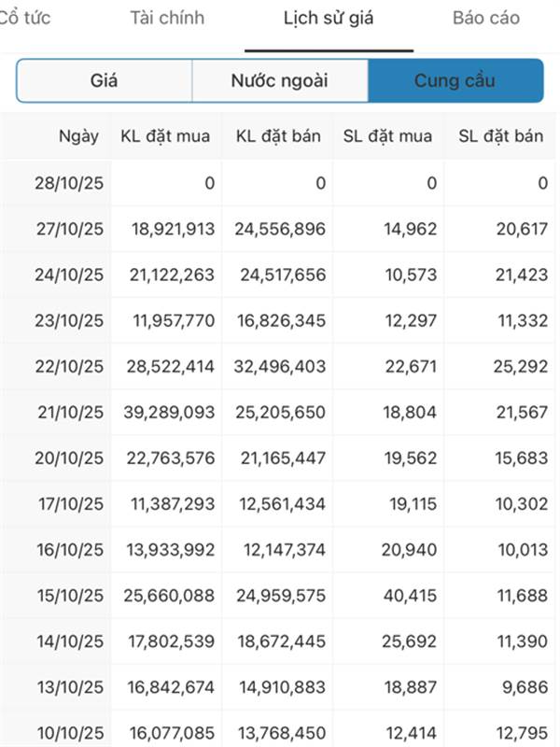
Task: Select the Cung cầu segment
Action: pyautogui.click(x=455, y=80)
